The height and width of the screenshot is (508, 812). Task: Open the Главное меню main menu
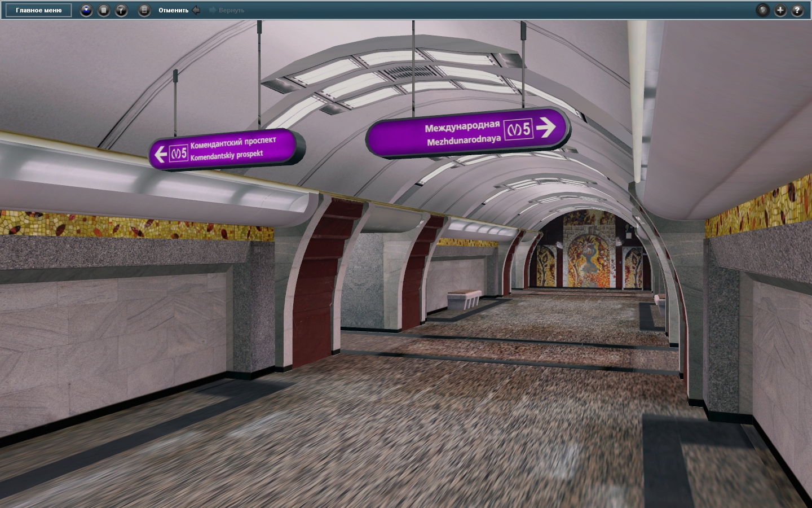[39, 10]
